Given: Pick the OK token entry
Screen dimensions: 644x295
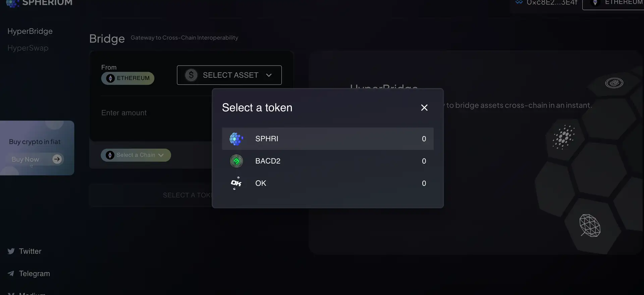Looking at the screenshot, I should pos(327,183).
